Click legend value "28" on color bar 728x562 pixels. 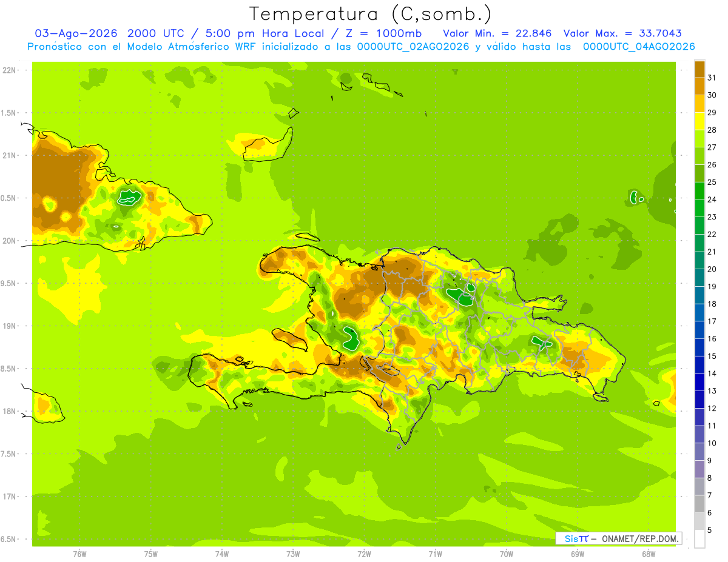(712, 130)
